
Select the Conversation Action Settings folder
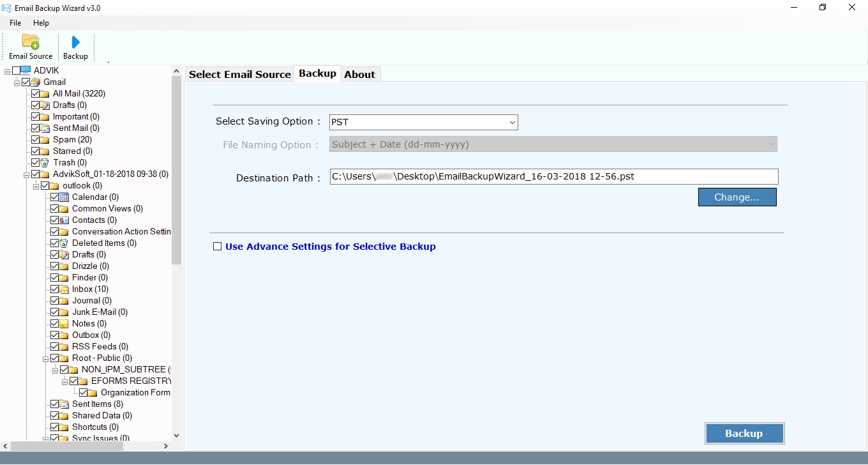click(121, 231)
